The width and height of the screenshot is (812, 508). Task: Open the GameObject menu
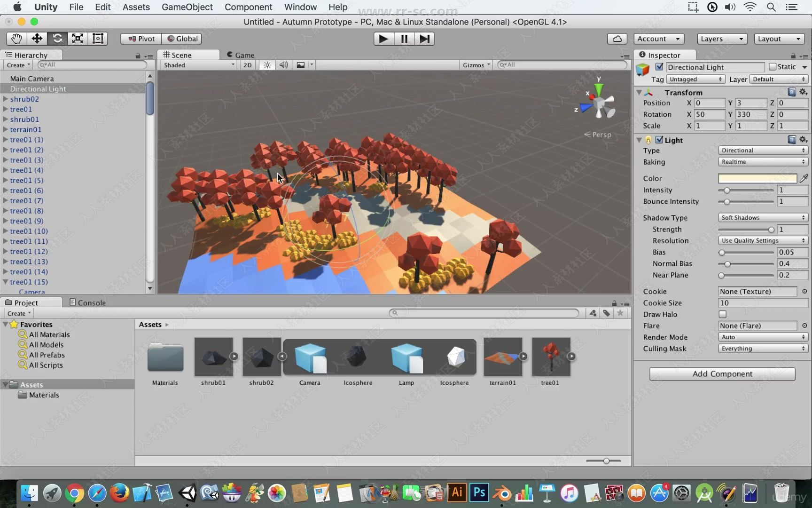187,7
